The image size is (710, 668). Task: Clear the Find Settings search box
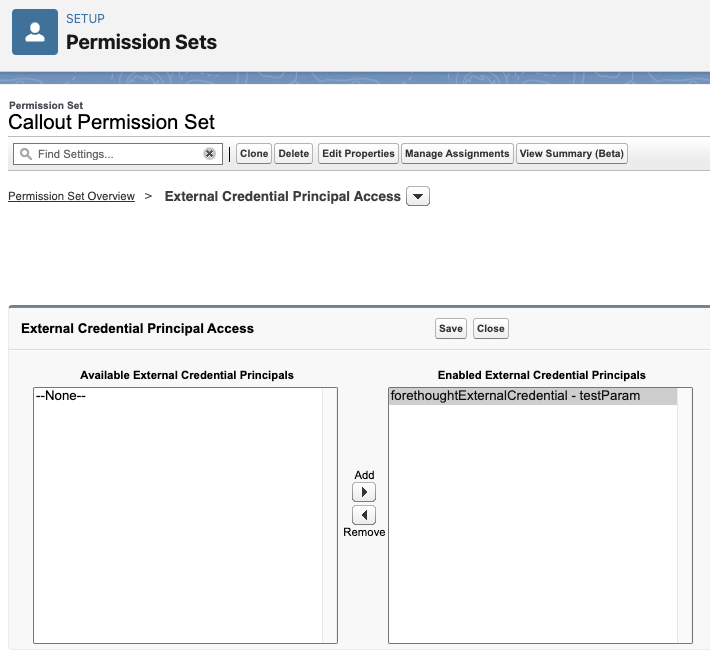(x=209, y=154)
